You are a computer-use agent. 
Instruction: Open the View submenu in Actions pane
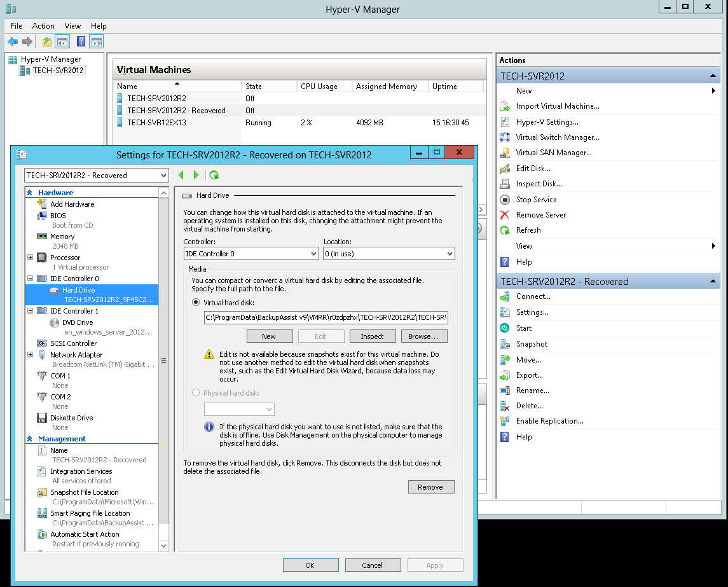[x=608, y=246]
